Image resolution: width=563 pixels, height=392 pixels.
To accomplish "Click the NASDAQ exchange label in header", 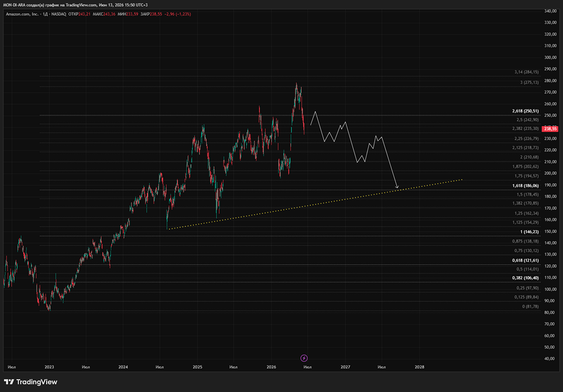I will pyautogui.click(x=59, y=14).
